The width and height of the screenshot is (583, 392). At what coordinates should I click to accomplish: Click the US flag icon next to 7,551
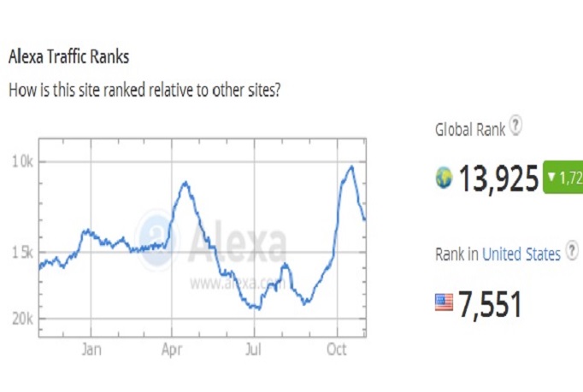coord(444,302)
